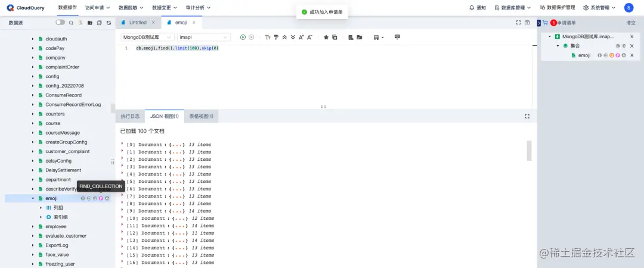Screen dimensions: 644x268
Task: Click the double down-arrow expand icon
Action: click(293, 38)
